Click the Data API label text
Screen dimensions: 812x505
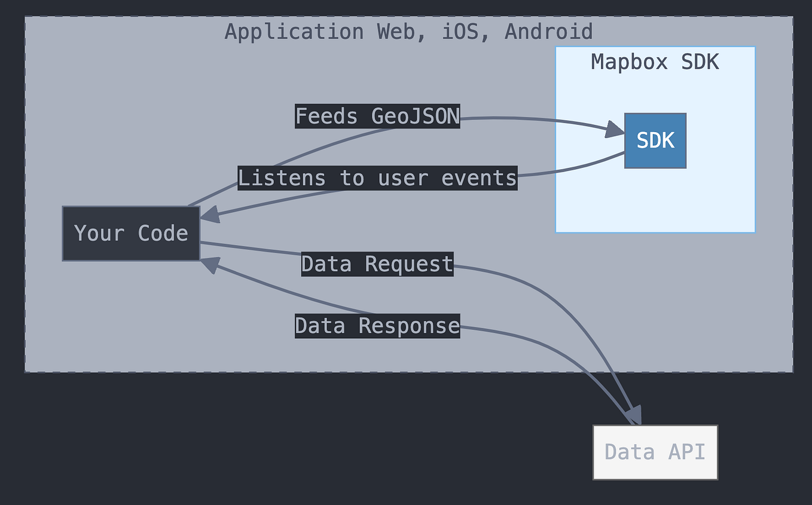[x=655, y=452]
